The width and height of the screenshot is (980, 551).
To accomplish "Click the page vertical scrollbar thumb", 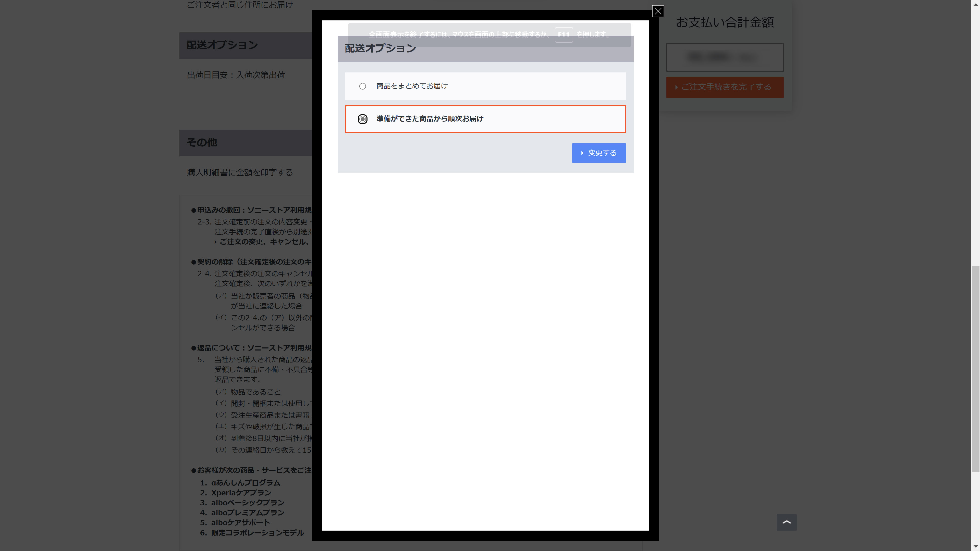I will [x=975, y=369].
